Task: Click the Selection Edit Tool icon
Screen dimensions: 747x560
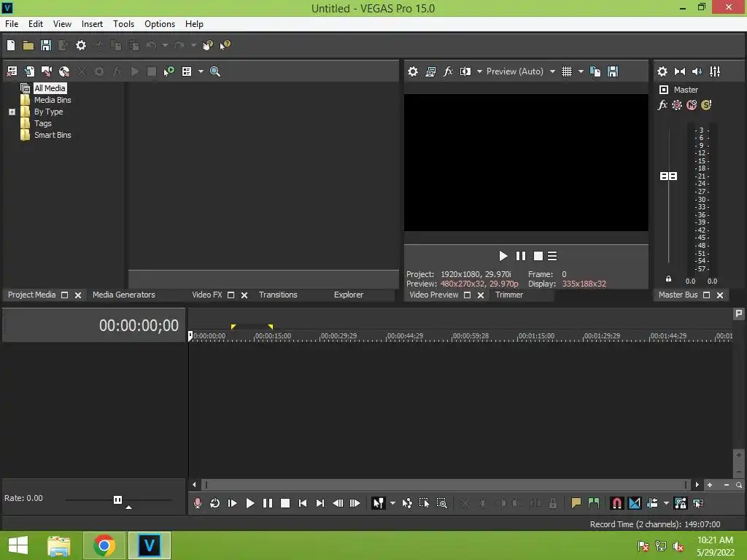Action: click(x=424, y=503)
